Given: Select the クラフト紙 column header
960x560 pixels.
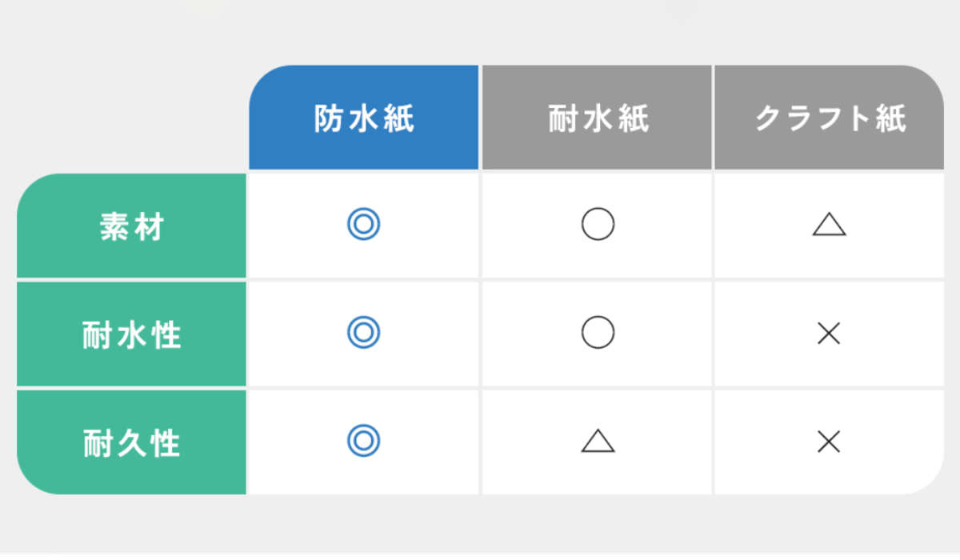Looking at the screenshot, I should [830, 118].
